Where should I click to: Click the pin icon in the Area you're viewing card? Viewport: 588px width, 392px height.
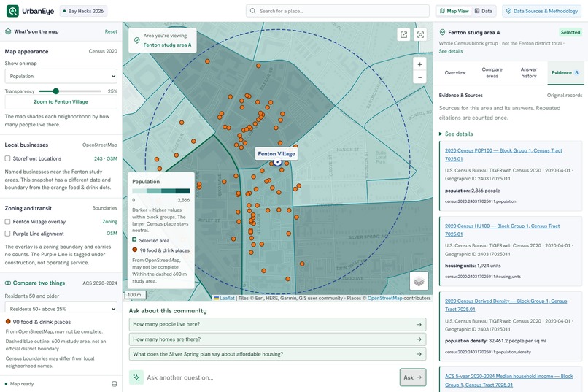[137, 40]
